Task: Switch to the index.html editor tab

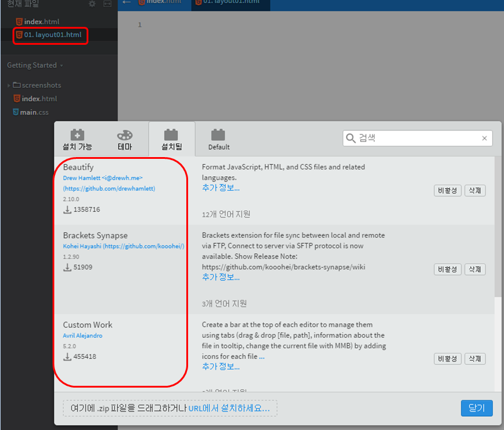Action: click(x=159, y=3)
